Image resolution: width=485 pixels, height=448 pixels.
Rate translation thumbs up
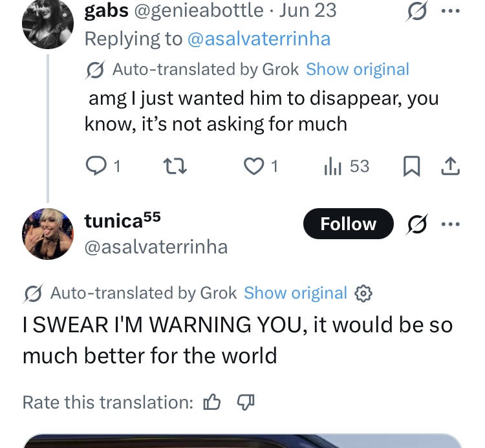pyautogui.click(x=212, y=402)
